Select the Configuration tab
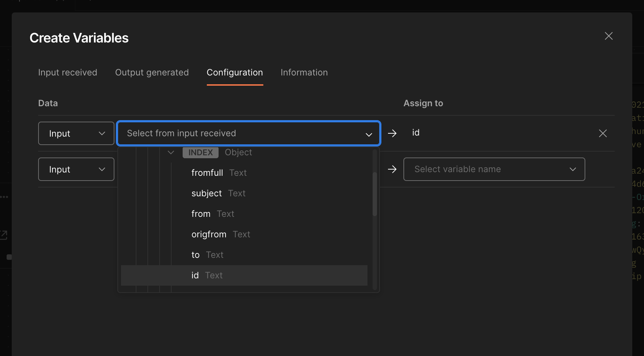 point(235,73)
